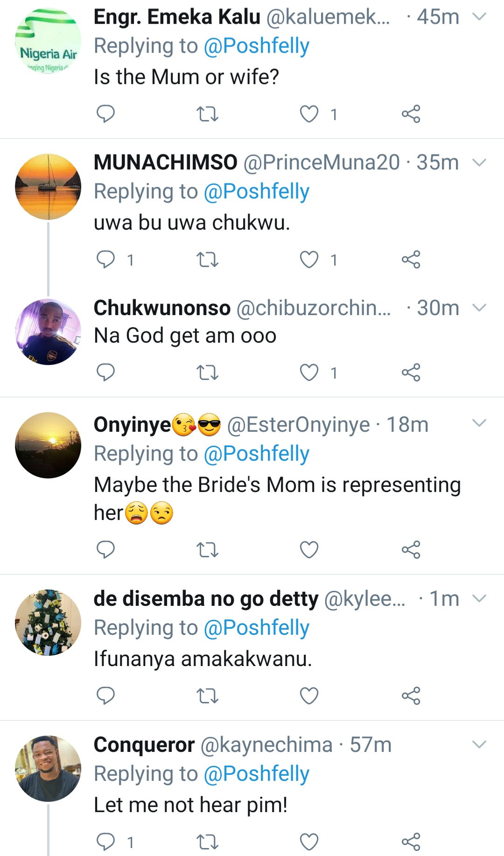The image size is (504, 856).
Task: Reply to Onyinye's tweet
Action: point(105,550)
